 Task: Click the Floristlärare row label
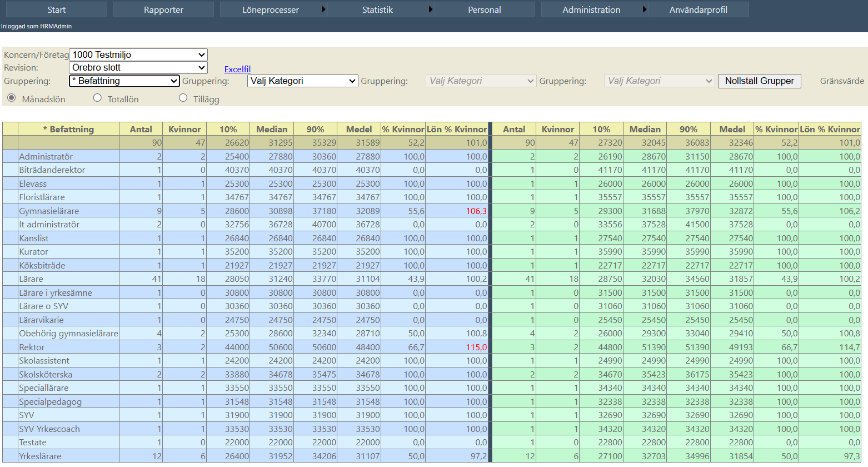pyautogui.click(x=42, y=197)
